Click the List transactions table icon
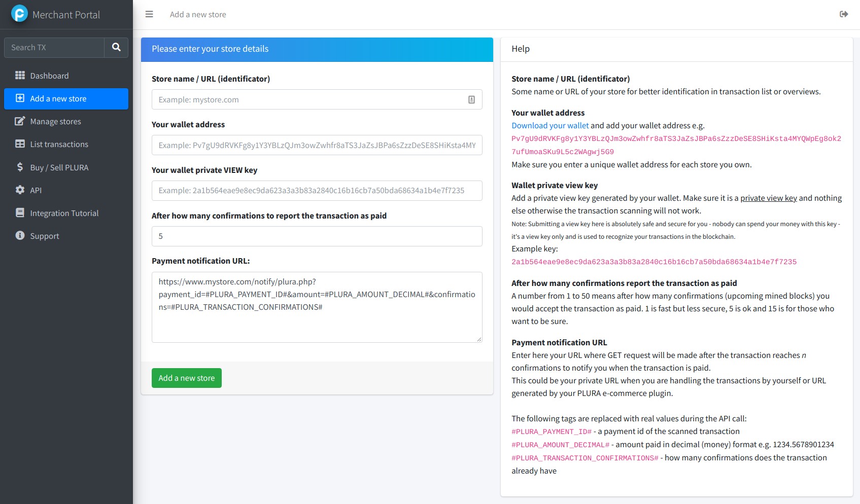This screenshot has height=504, width=860. pos(20,144)
